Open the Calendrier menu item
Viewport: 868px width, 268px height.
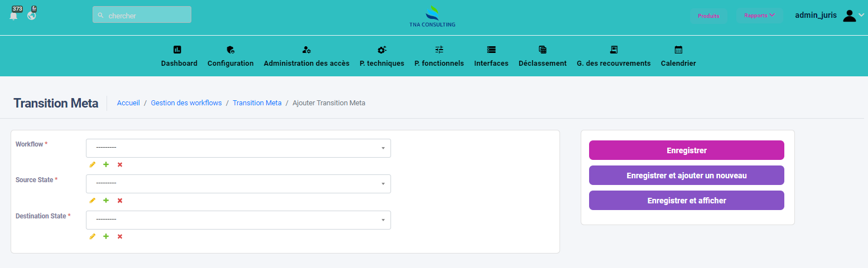pos(678,57)
